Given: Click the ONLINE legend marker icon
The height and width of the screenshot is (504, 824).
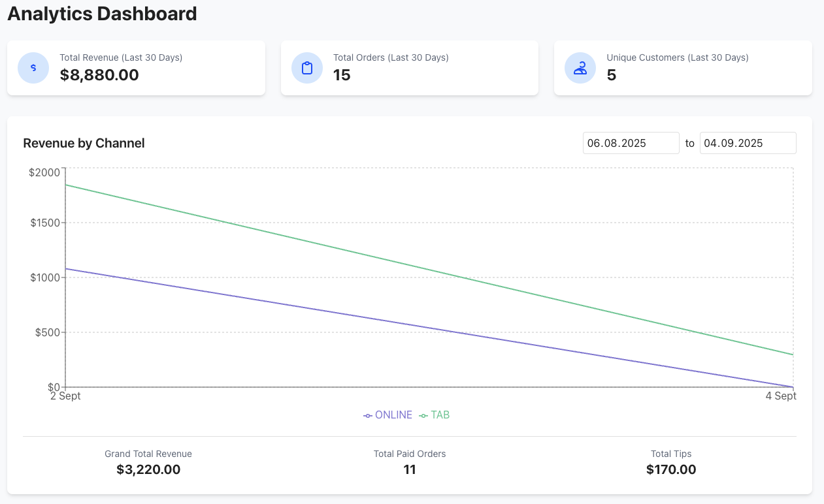Looking at the screenshot, I should click(368, 416).
